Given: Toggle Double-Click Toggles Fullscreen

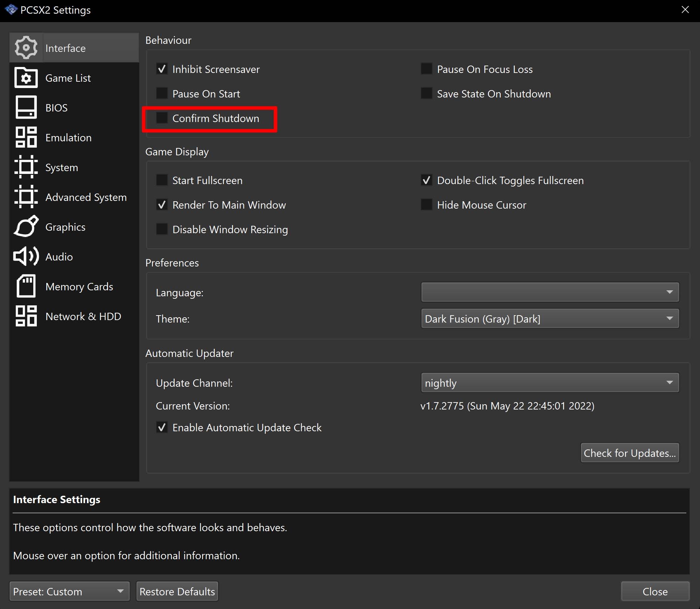Looking at the screenshot, I should (x=426, y=180).
